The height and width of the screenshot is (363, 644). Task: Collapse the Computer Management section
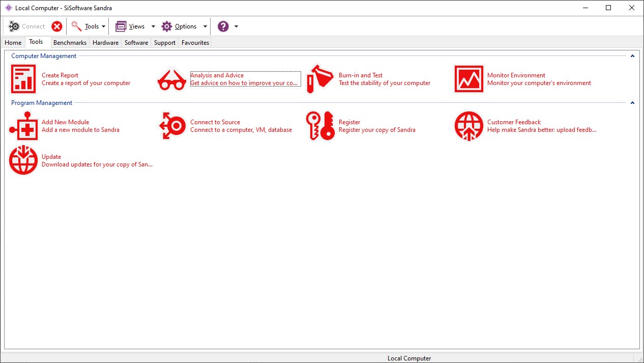pos(632,56)
